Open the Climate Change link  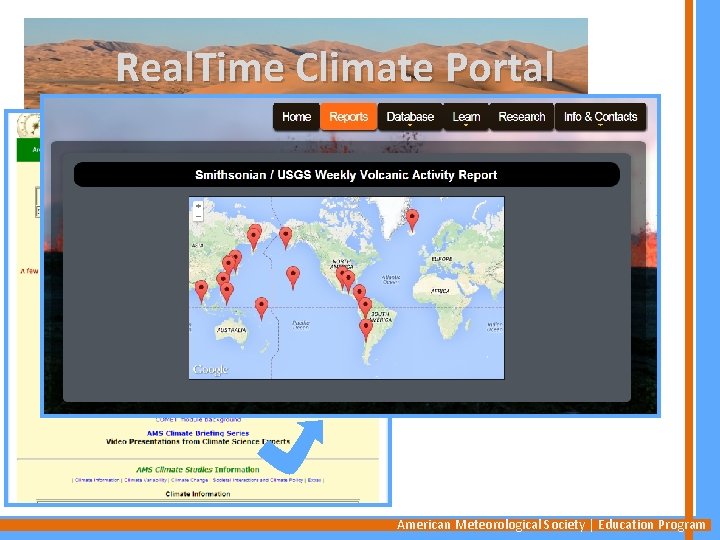coord(189,480)
